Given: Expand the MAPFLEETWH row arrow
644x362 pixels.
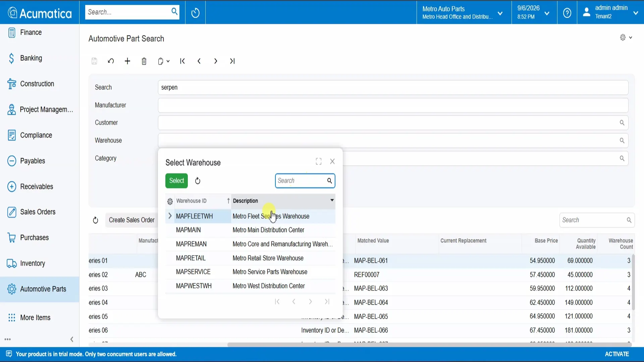Looking at the screenshot, I should (x=170, y=216).
